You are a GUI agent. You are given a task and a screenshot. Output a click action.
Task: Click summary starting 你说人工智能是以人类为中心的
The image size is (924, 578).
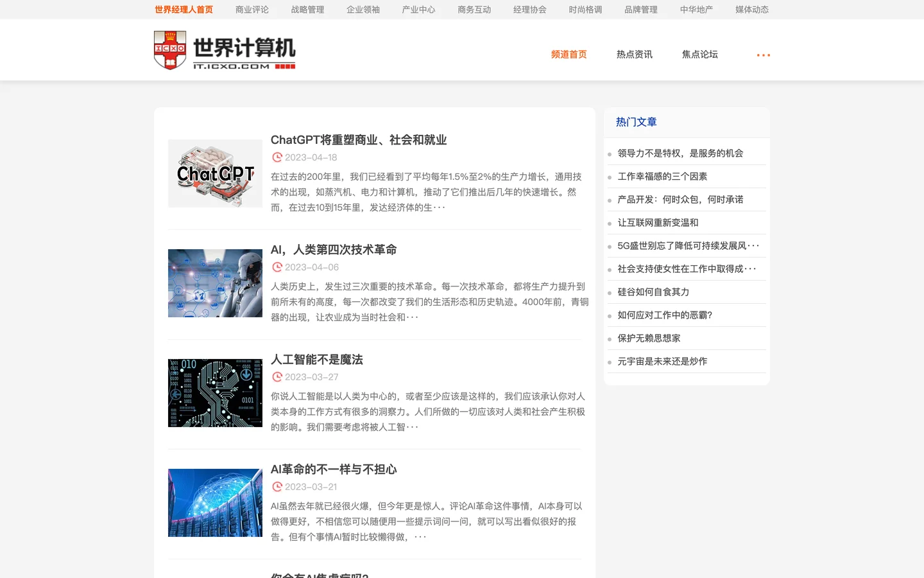point(428,412)
